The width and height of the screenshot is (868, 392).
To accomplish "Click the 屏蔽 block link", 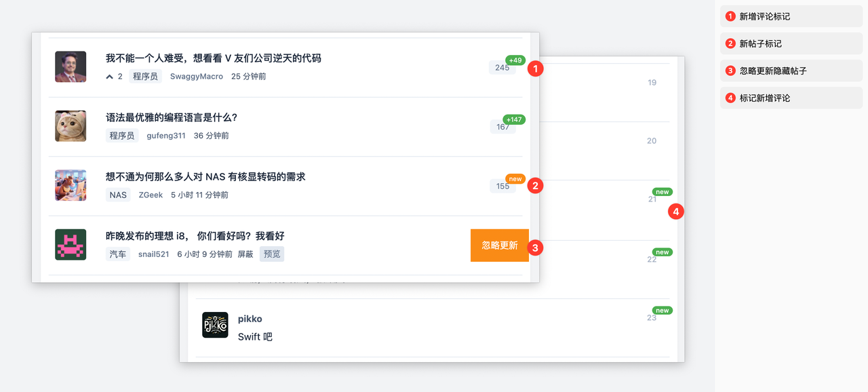I will coord(245,254).
